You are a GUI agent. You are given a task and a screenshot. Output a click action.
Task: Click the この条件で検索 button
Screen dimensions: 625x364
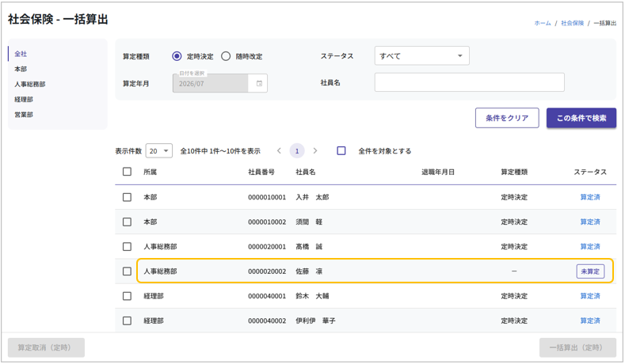click(581, 118)
